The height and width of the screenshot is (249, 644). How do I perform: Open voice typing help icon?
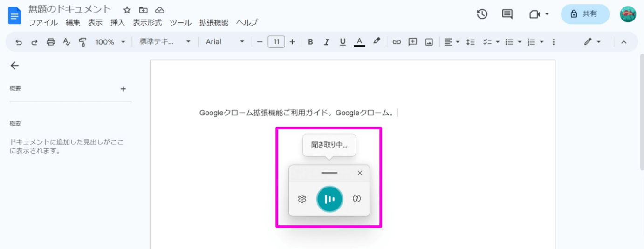(x=357, y=199)
